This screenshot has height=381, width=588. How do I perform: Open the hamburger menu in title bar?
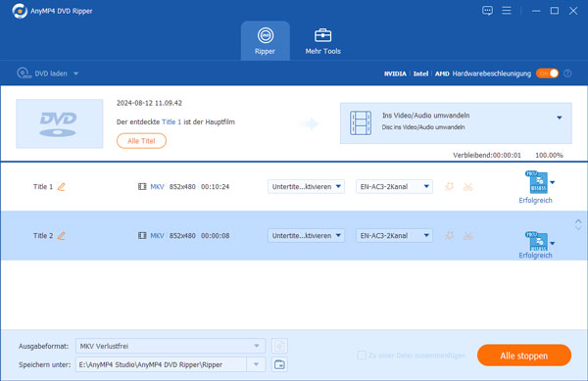click(x=507, y=11)
